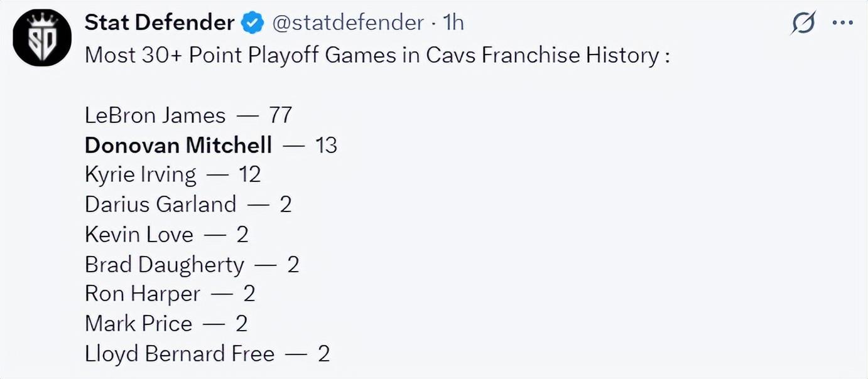Click the Darius Garland entry
Image resolution: width=868 pixels, height=379 pixels.
click(161, 204)
